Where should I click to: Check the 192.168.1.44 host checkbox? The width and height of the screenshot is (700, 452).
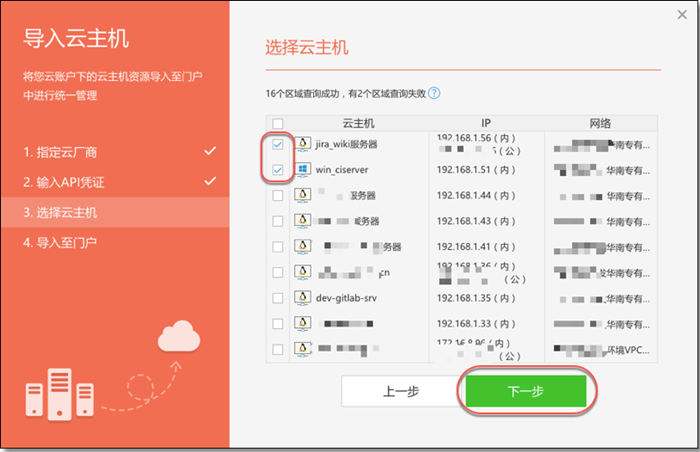[x=278, y=196]
